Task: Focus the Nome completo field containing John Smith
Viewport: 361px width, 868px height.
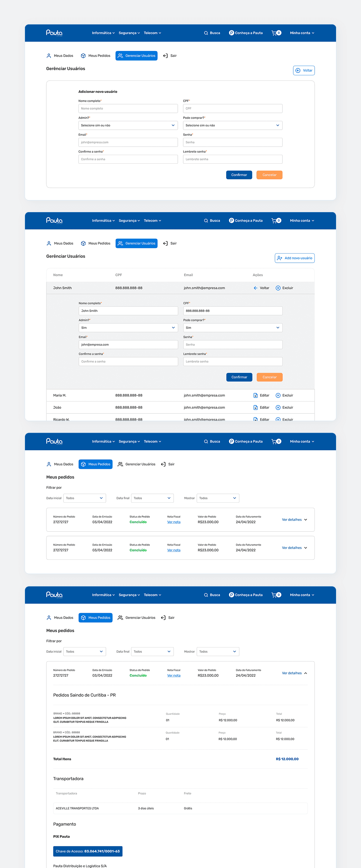Action: (x=128, y=311)
